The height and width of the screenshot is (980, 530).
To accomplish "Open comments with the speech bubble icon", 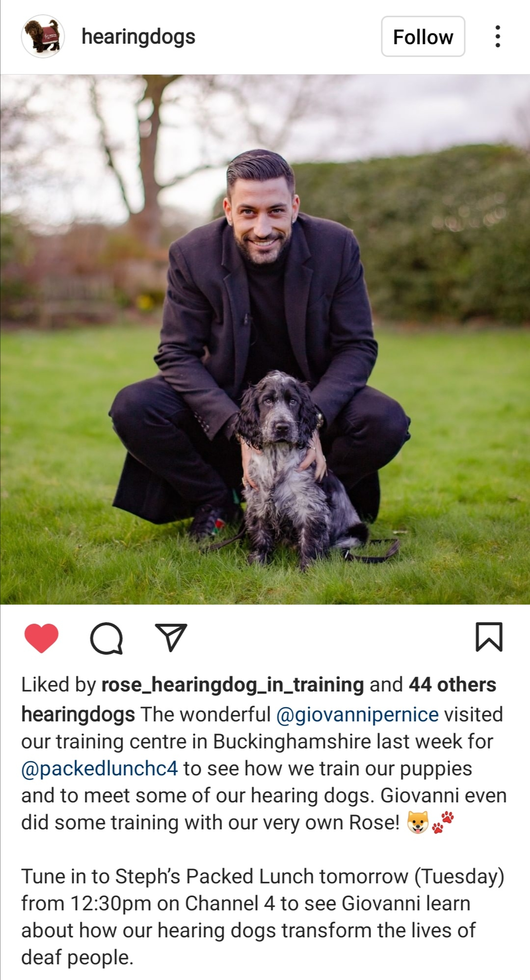I will [106, 638].
